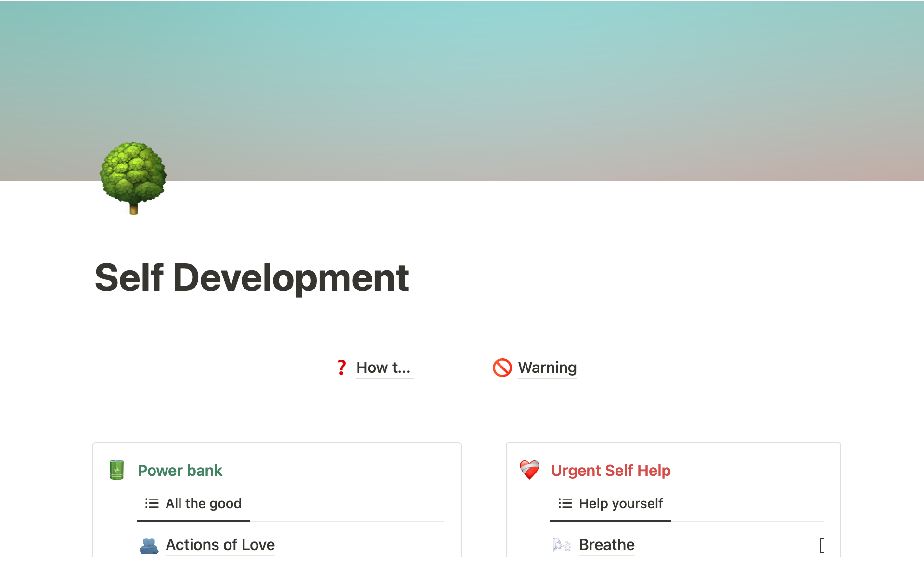Click the Self Development page title
Screen dimensions: 924x578
coord(252,278)
